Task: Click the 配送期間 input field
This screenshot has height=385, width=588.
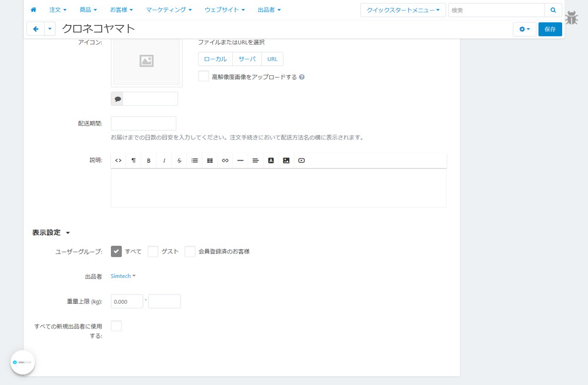Action: [143, 123]
